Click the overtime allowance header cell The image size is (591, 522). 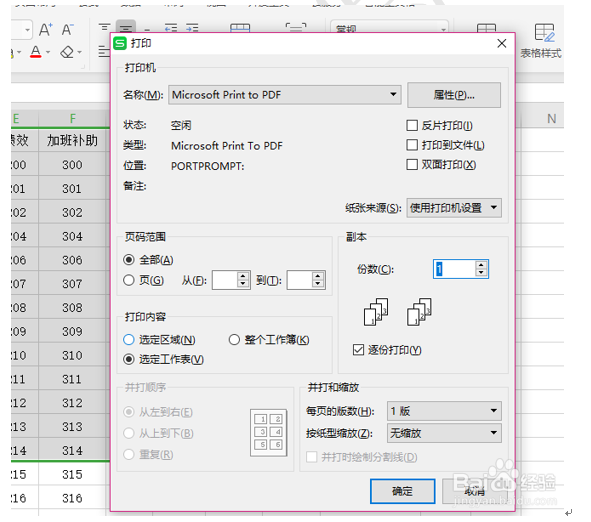coord(72,141)
